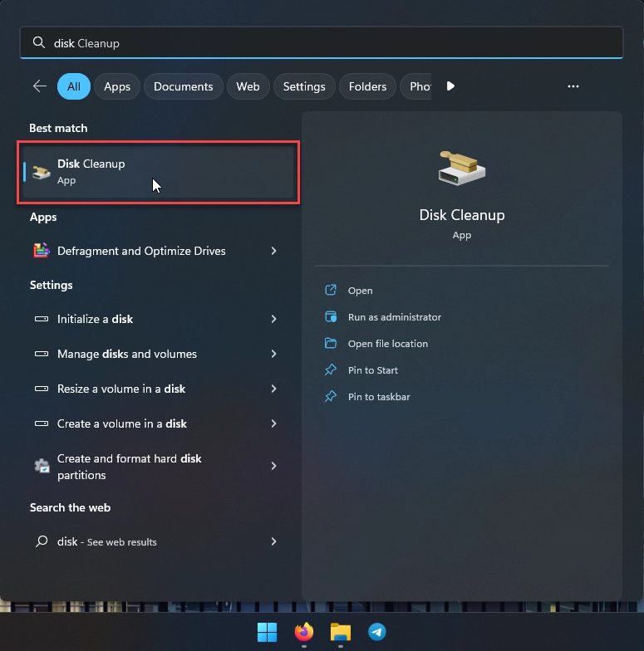Viewport: 644px width, 651px height.
Task: Open Telegram from the taskbar
Action: click(x=377, y=632)
